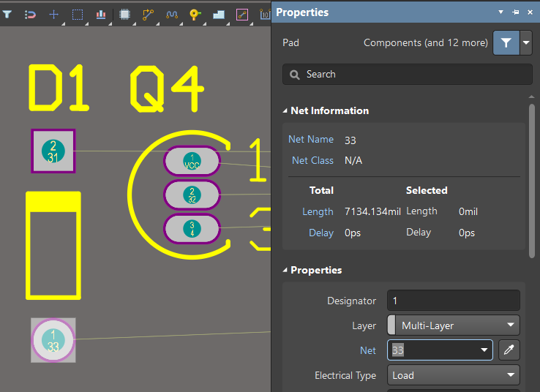This screenshot has width=540, height=392.
Task: Select the crosshair move objects tool
Action: tap(54, 14)
